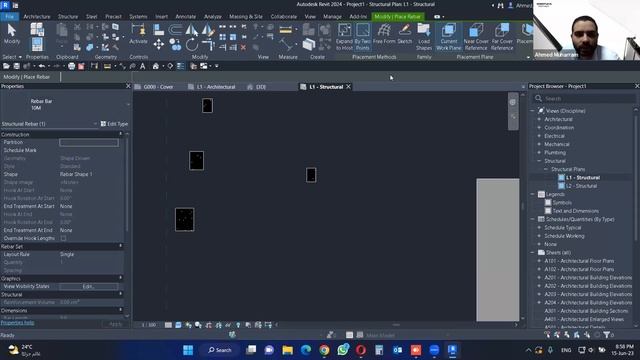Click the Edit Type button
The height and width of the screenshot is (360, 640).
[114, 124]
